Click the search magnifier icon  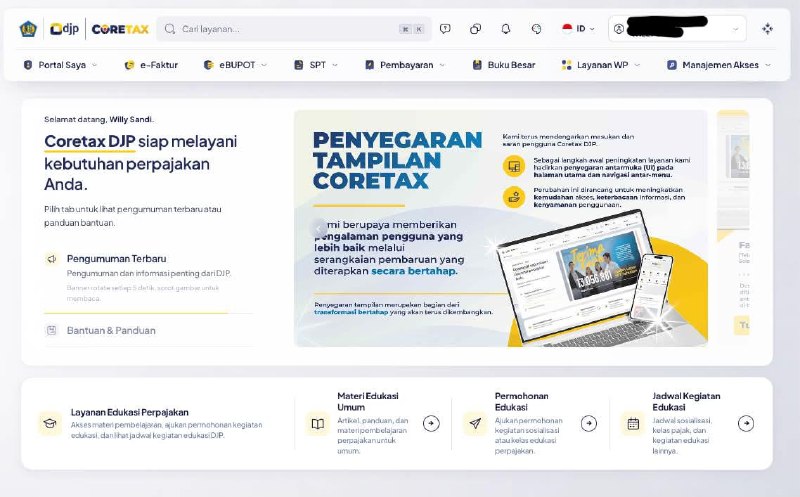170,29
